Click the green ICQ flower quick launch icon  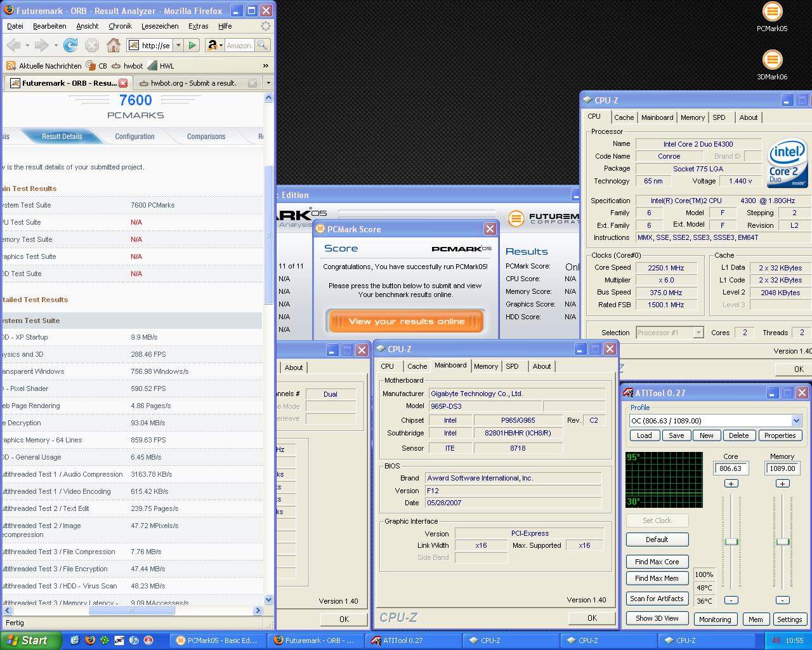coord(104,640)
